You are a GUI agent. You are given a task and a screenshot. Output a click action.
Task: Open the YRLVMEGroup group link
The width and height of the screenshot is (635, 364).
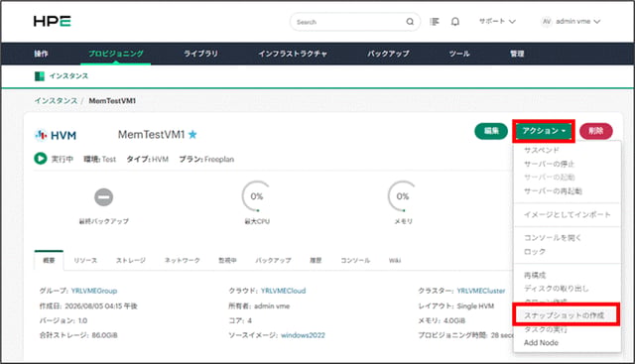(x=94, y=291)
